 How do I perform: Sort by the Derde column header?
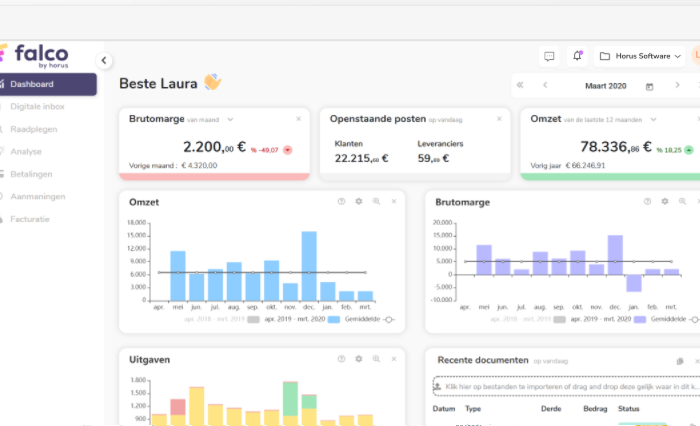point(551,409)
